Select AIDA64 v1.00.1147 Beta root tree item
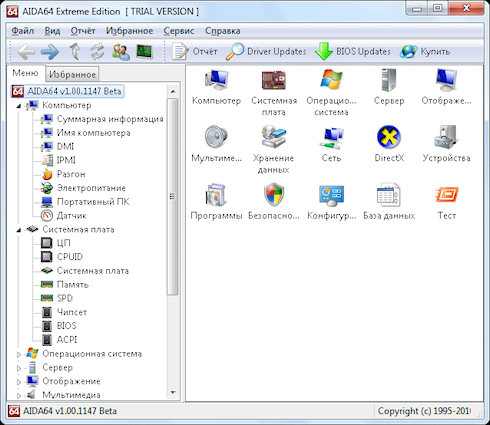490x425 pixels. pos(68,91)
